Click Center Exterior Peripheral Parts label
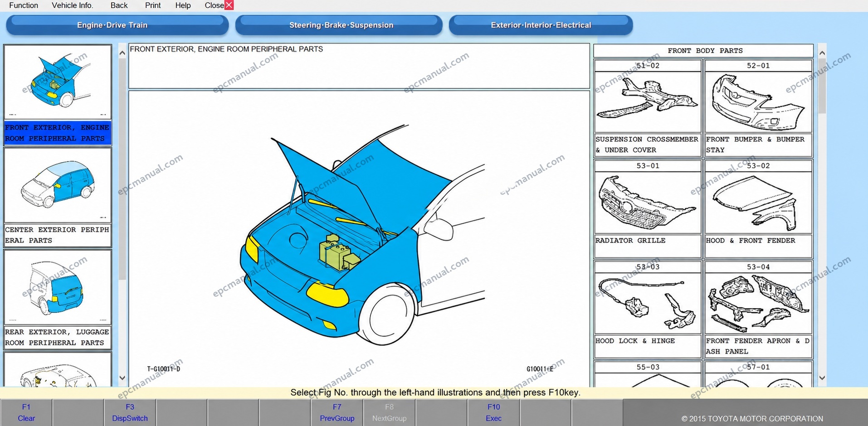This screenshot has width=868, height=426. coord(58,235)
